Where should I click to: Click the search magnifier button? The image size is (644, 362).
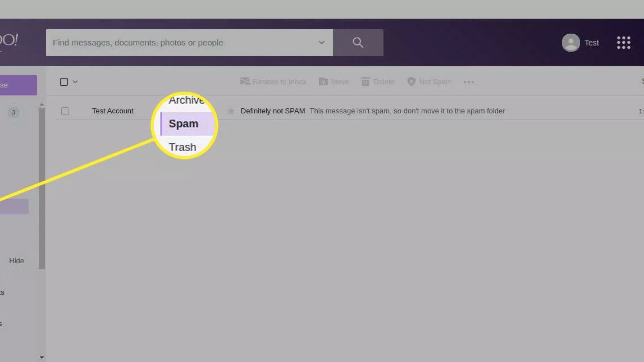tap(358, 43)
